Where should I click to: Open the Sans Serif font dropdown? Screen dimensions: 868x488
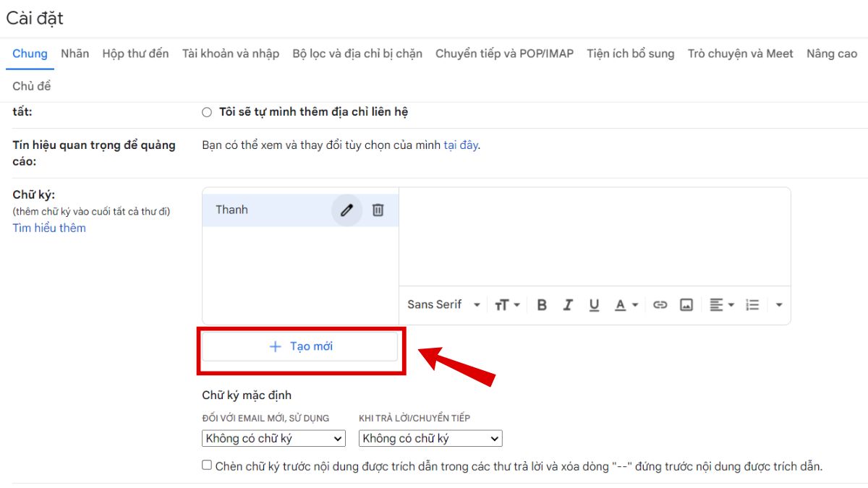(443, 305)
